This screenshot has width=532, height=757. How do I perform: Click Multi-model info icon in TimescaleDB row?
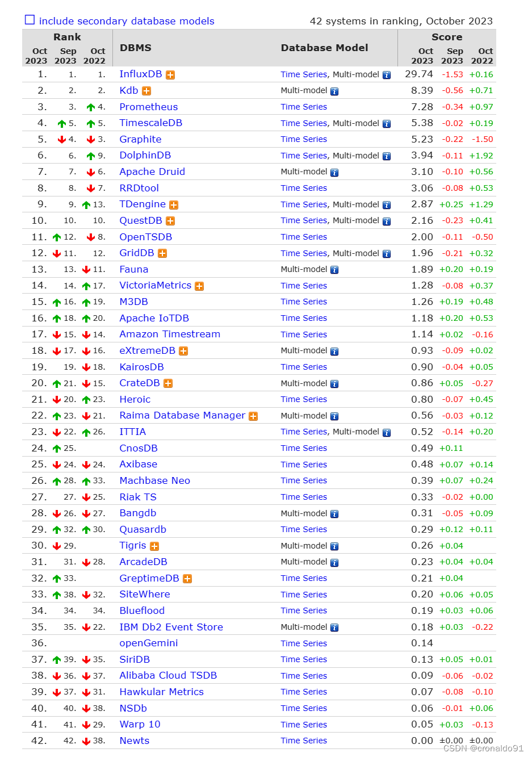click(x=387, y=124)
